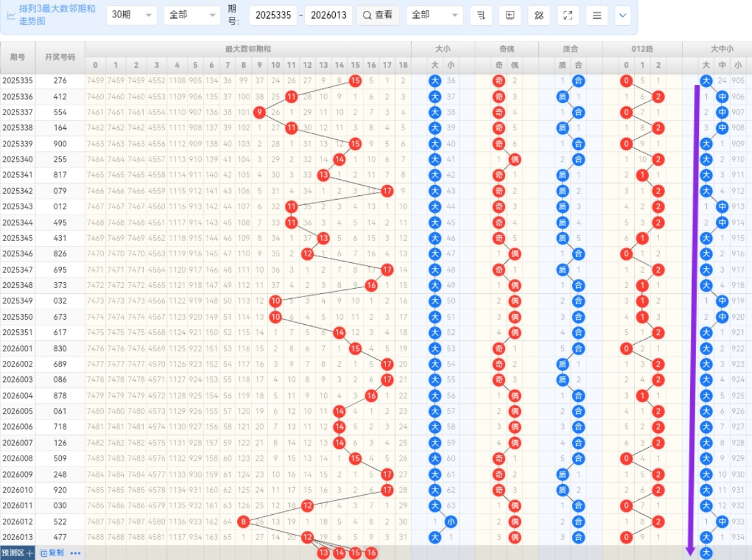Expand the first 全部 filter dropdown
This screenshot has height=560, width=752.
[x=192, y=15]
